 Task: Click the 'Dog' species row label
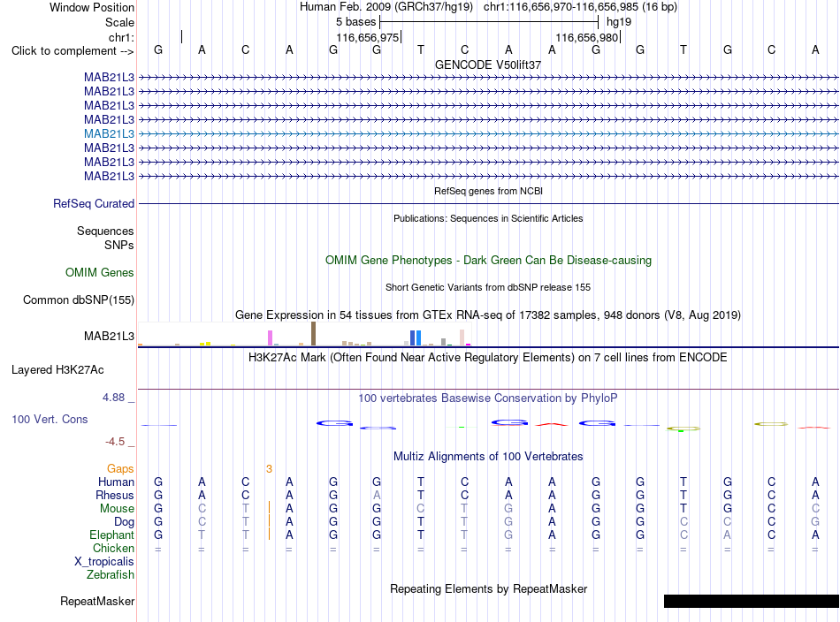click(125, 522)
